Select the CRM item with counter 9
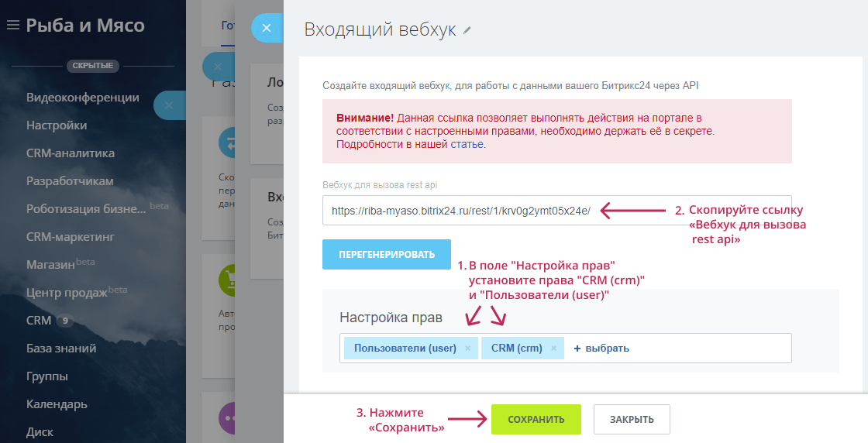 point(39,321)
